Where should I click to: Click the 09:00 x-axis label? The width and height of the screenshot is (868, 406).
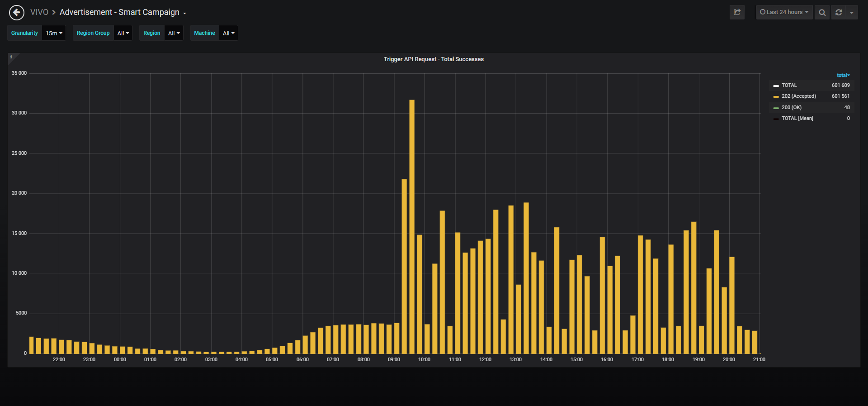(394, 359)
